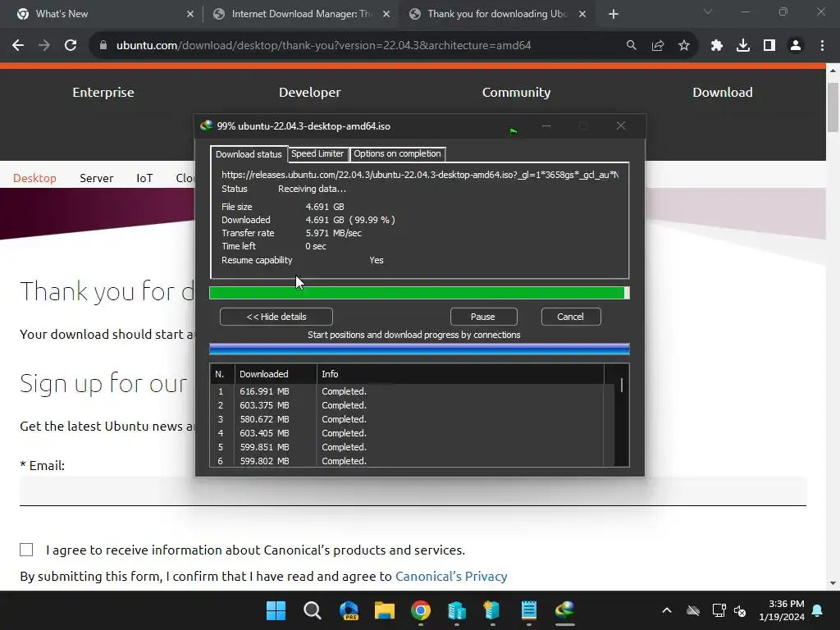Click the IDM window title icon
The image size is (840, 630).
[206, 126]
